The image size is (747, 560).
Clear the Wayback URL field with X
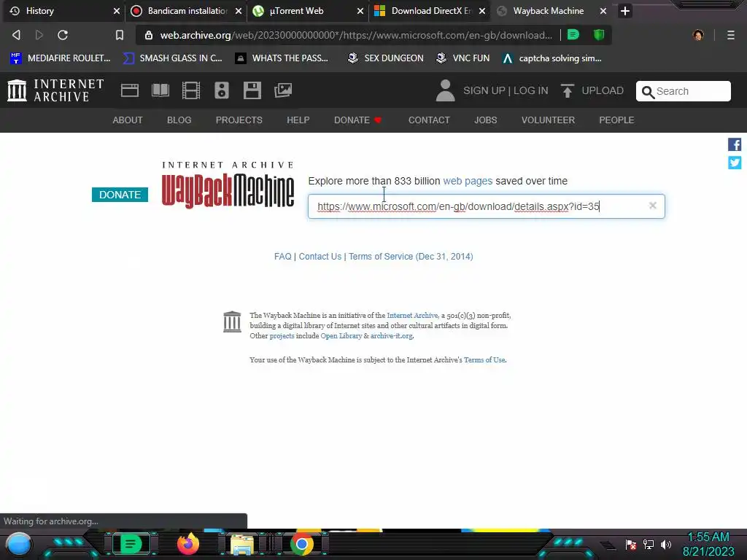(x=653, y=205)
